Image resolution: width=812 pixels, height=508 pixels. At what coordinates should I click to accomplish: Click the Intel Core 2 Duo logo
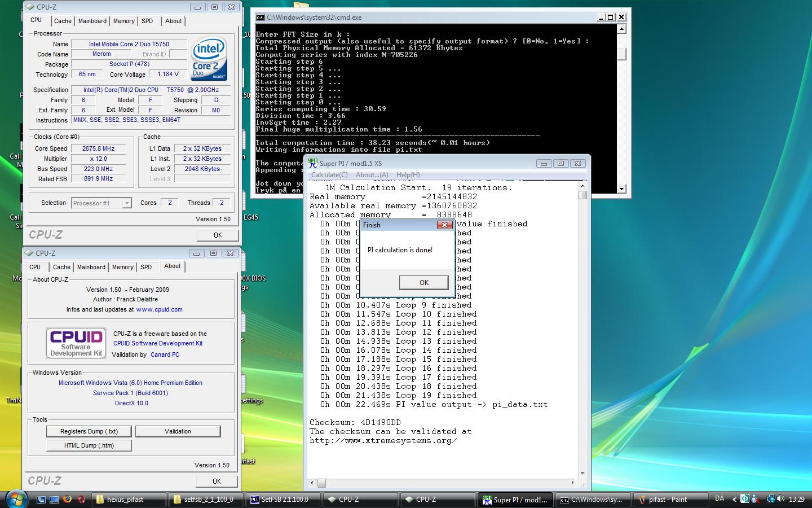tap(208, 59)
